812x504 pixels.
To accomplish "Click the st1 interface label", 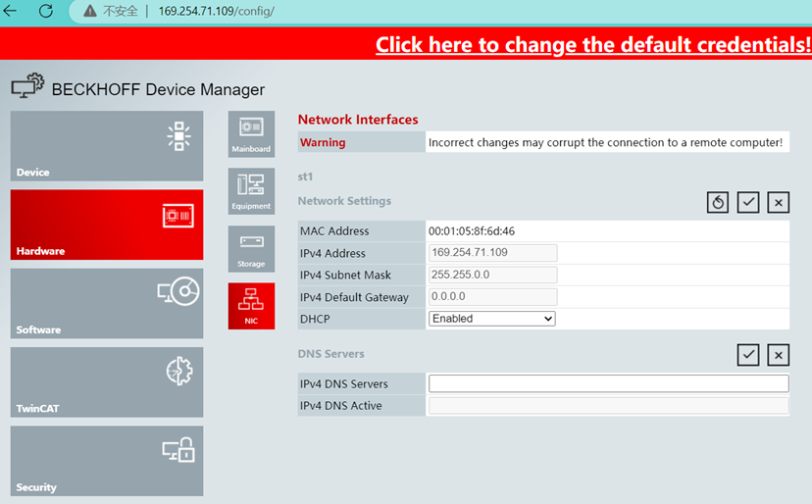I will coord(305,176).
